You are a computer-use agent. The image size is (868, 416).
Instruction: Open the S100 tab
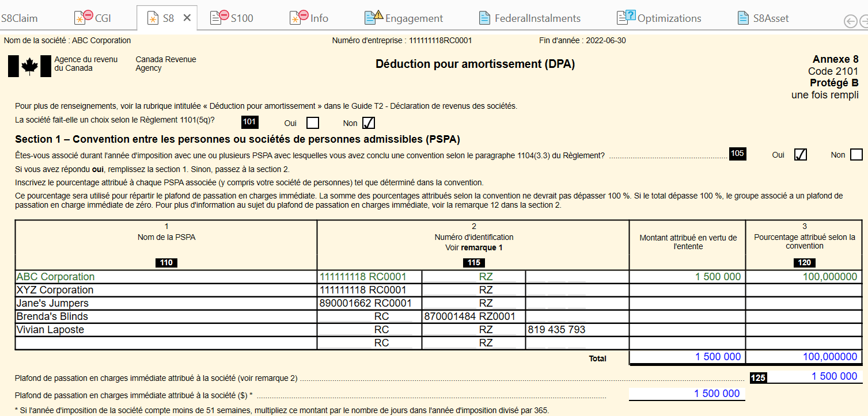pyautogui.click(x=232, y=18)
